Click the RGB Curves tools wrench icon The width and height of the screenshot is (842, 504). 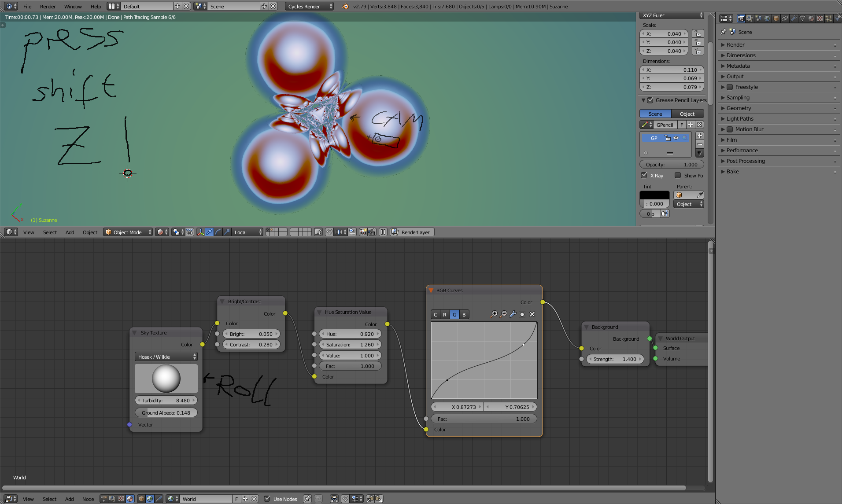pos(513,314)
